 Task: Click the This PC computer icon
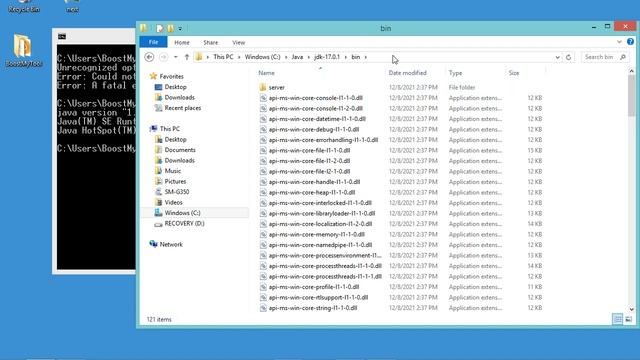click(153, 129)
